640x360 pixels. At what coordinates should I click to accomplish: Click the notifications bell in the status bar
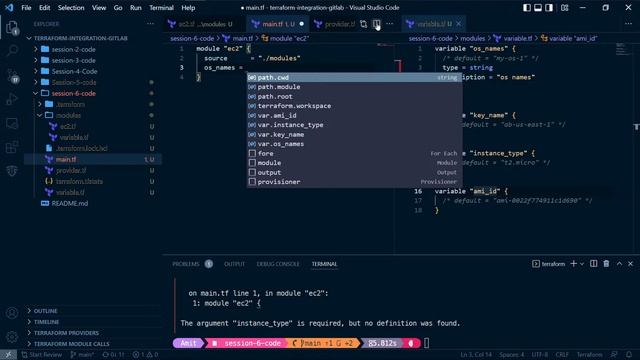[629, 355]
